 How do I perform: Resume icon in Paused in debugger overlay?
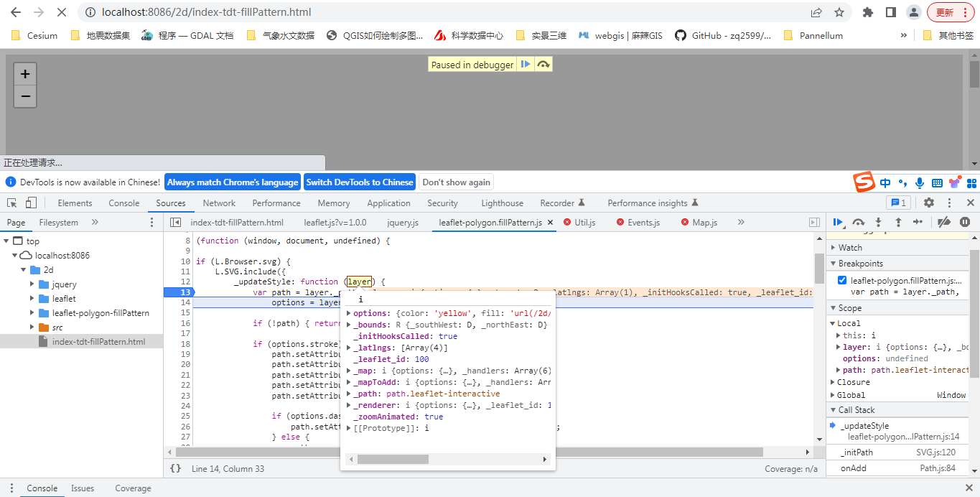[x=526, y=65]
